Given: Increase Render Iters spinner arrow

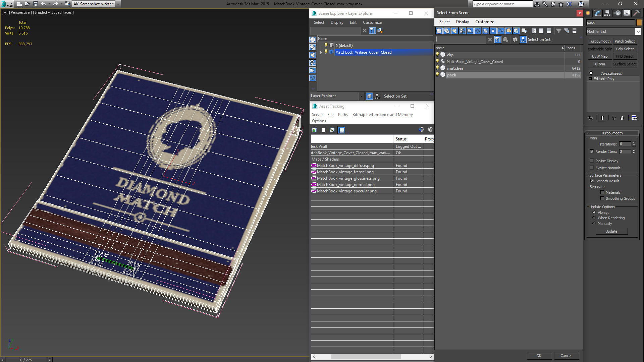Looking at the screenshot, I should coord(634,150).
